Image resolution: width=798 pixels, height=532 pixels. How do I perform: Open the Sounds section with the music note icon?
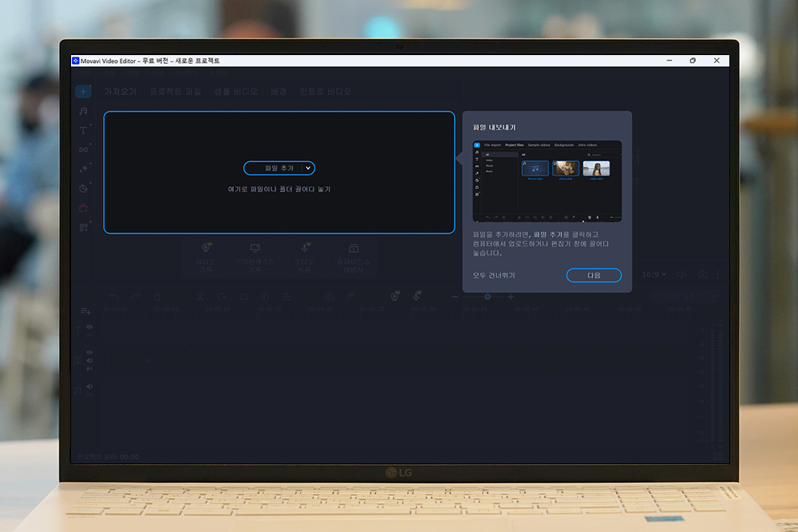[84, 111]
